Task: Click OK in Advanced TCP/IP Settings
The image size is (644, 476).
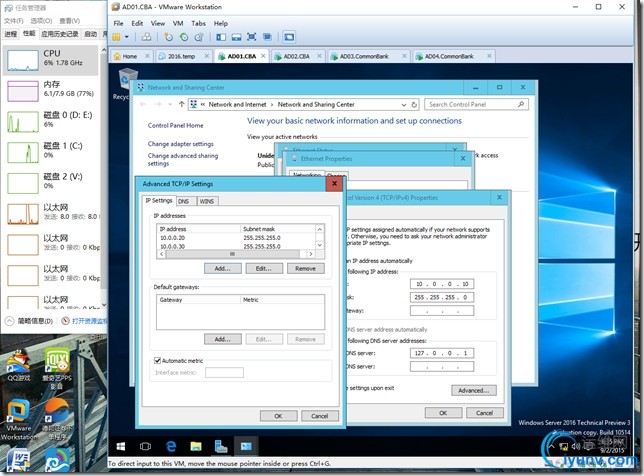Action: click(x=278, y=416)
